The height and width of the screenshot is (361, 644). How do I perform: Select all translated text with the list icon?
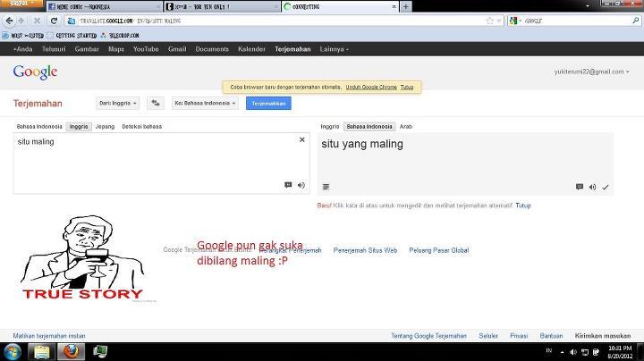click(x=326, y=187)
